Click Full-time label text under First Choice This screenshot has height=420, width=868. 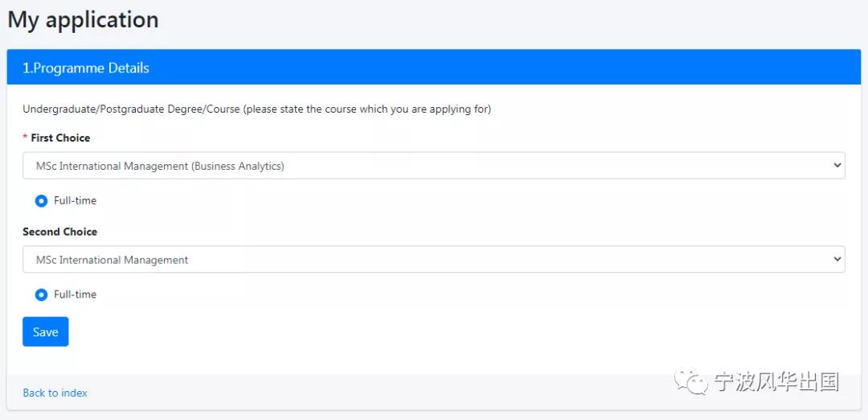click(76, 200)
